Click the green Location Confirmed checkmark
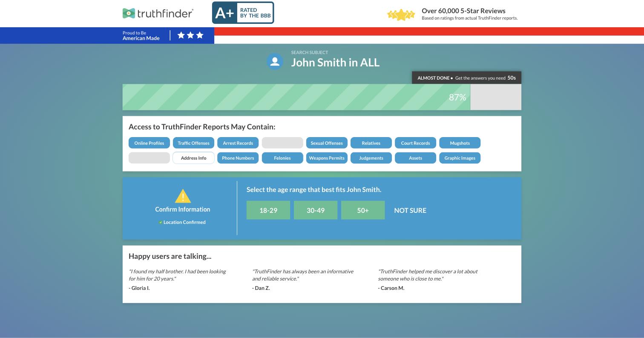 click(161, 222)
